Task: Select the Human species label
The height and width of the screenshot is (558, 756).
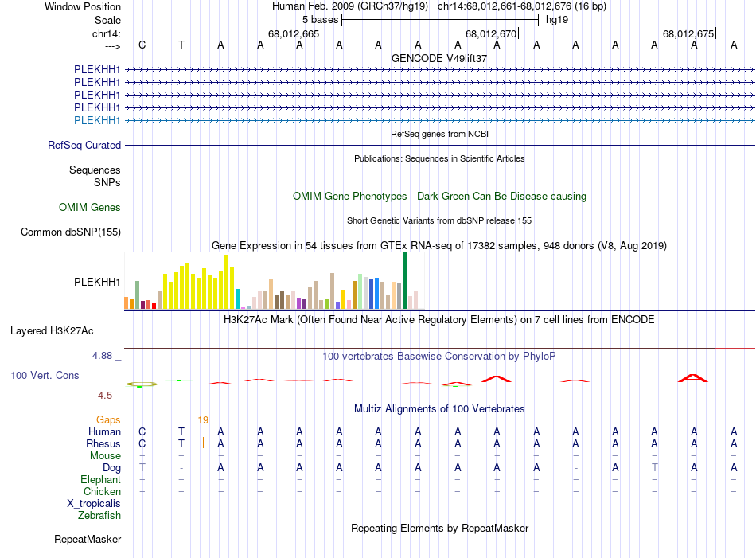Action: 104,431
